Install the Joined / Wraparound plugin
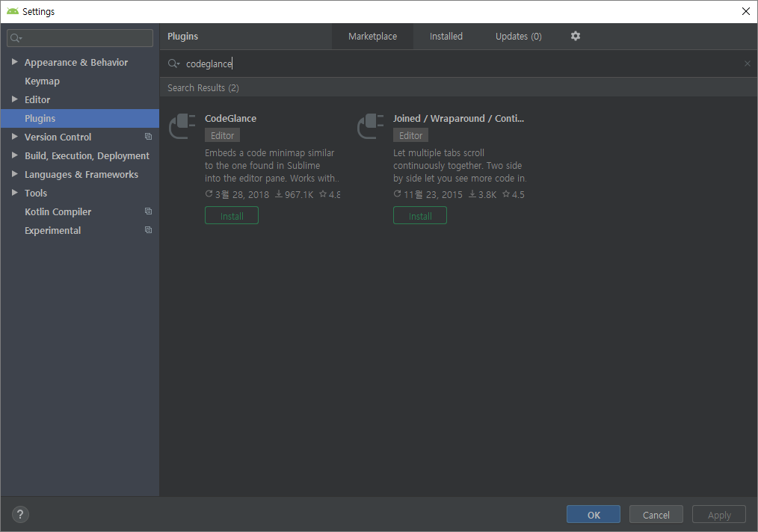Viewport: 758px width, 532px height. point(420,215)
